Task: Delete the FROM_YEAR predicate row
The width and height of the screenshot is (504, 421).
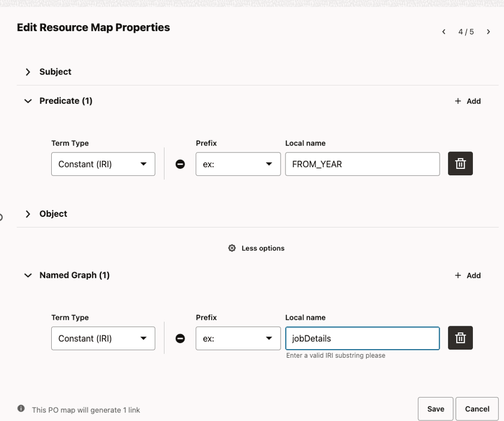Action: 460,163
